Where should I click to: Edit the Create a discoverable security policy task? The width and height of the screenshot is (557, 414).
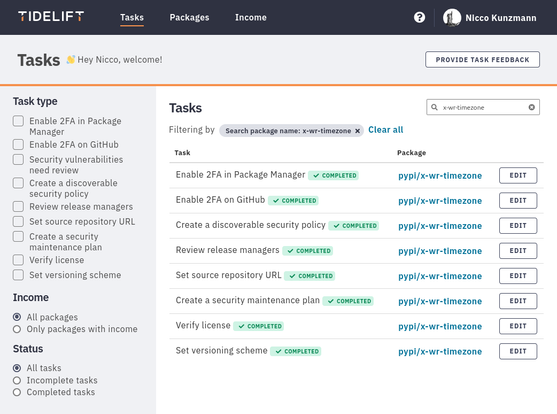[x=518, y=226]
